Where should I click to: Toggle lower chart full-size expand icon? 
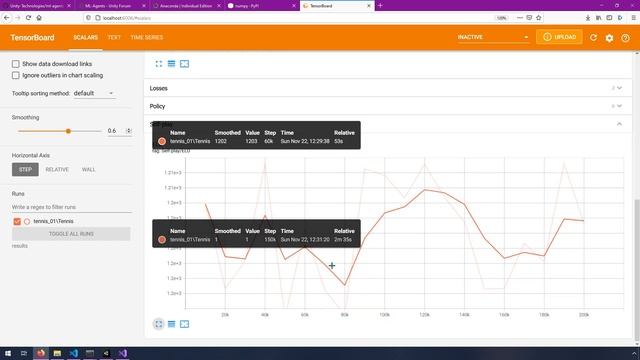[x=159, y=324]
